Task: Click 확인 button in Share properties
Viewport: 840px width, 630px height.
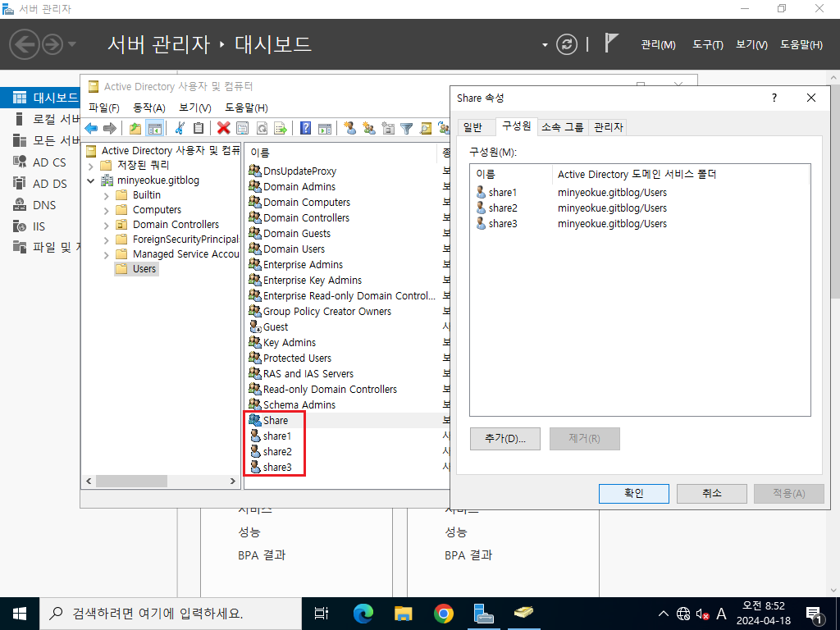Action: (x=634, y=493)
